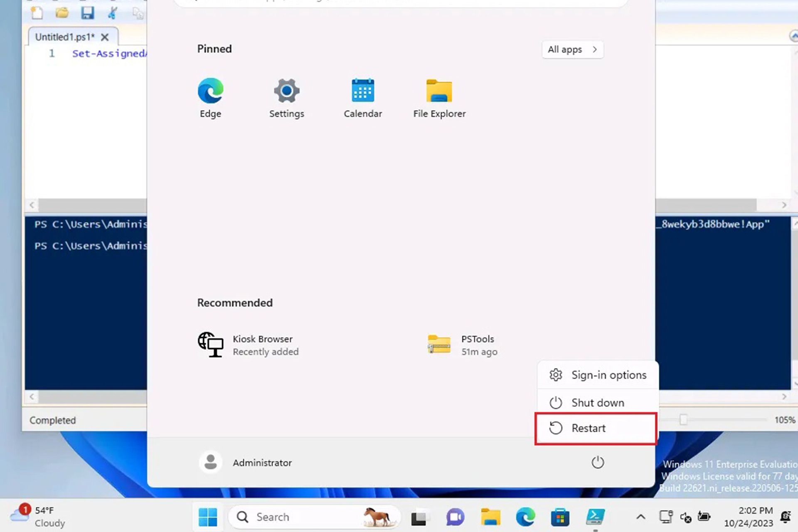
Task: Open the network tray icon
Action: (x=666, y=517)
